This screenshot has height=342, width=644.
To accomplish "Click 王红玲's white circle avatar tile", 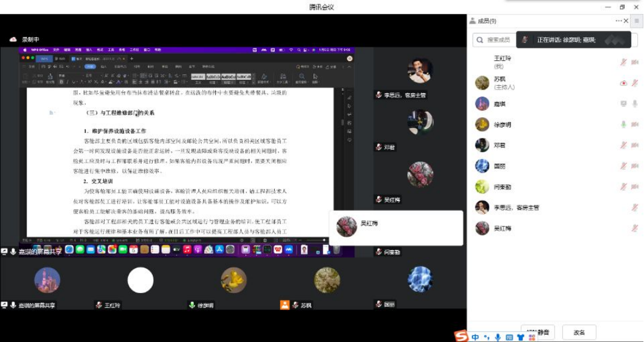I will pos(141,280).
